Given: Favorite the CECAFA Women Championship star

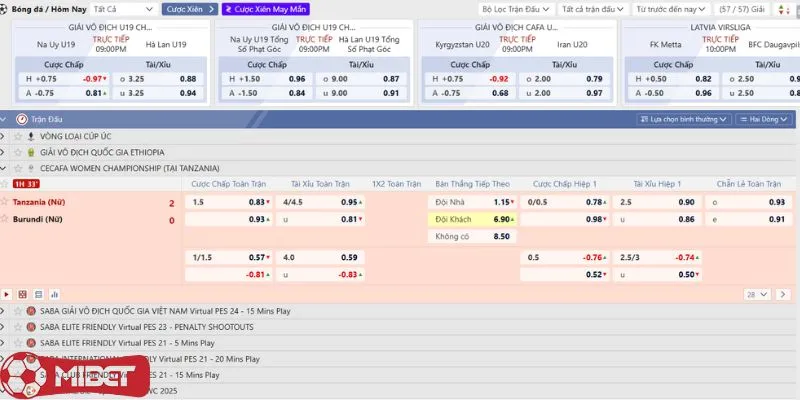Looking at the screenshot, I should (17, 168).
